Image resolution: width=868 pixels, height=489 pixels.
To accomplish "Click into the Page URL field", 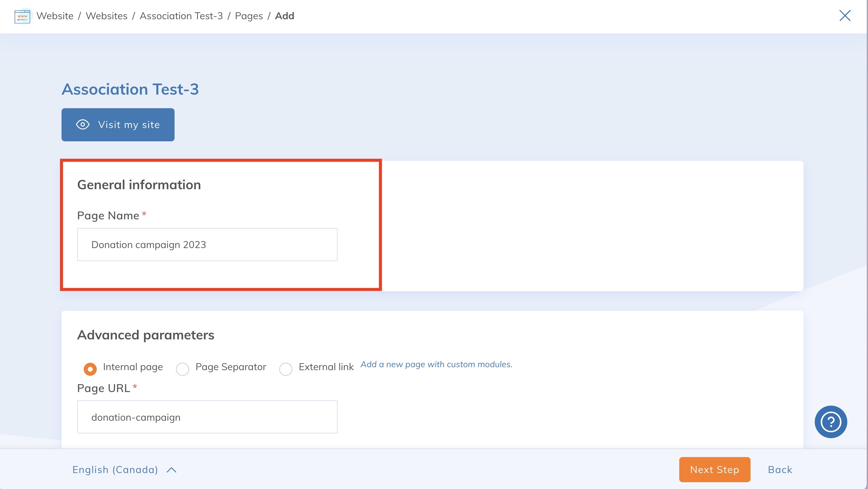I will pyautogui.click(x=207, y=417).
